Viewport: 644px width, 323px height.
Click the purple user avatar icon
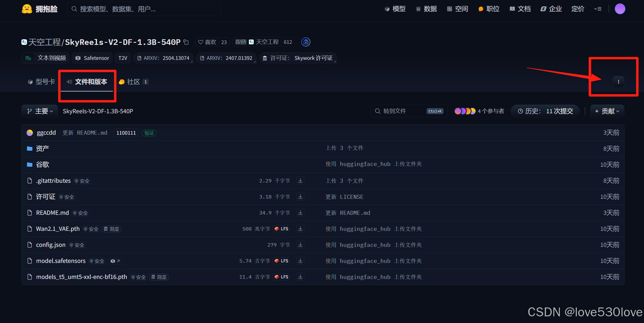point(620,9)
